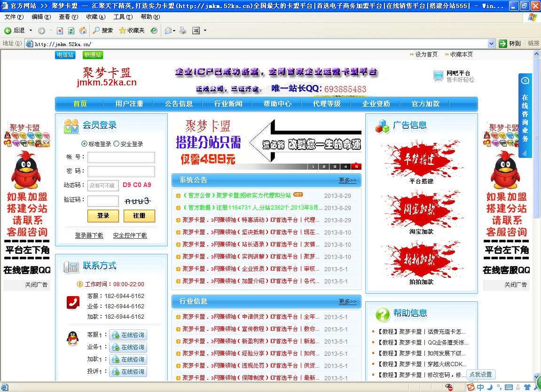Open the Mail toolbar dropdown arrow
The image size is (541, 392).
175,31
